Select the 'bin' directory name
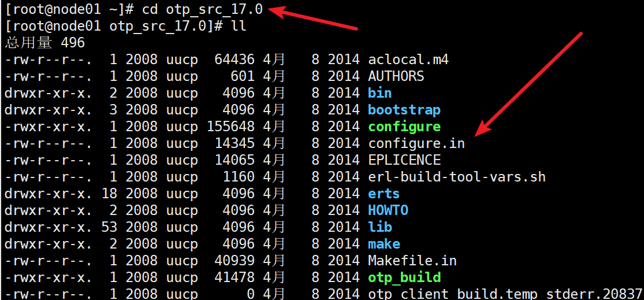644x300 pixels. [x=380, y=93]
